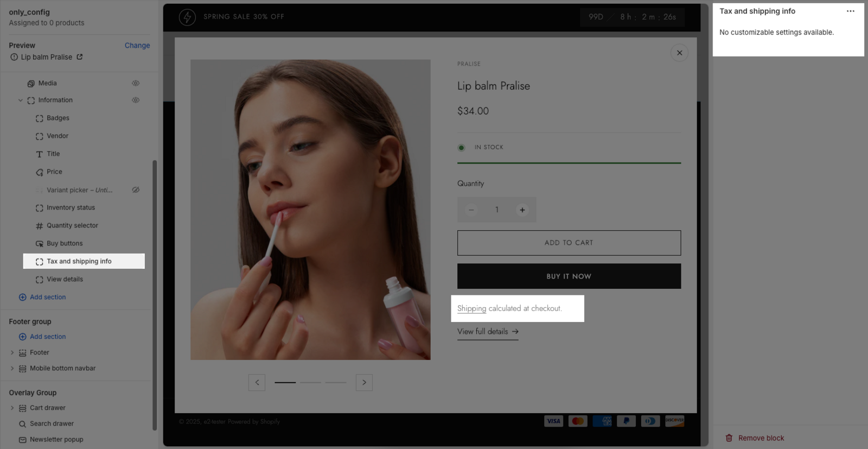Select the Buy buttons block

(65, 244)
